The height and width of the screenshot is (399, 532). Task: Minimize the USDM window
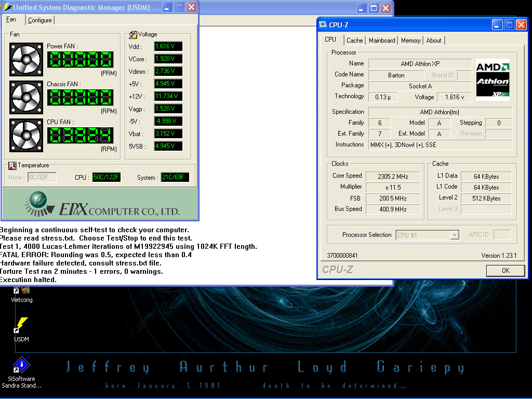(167, 7)
